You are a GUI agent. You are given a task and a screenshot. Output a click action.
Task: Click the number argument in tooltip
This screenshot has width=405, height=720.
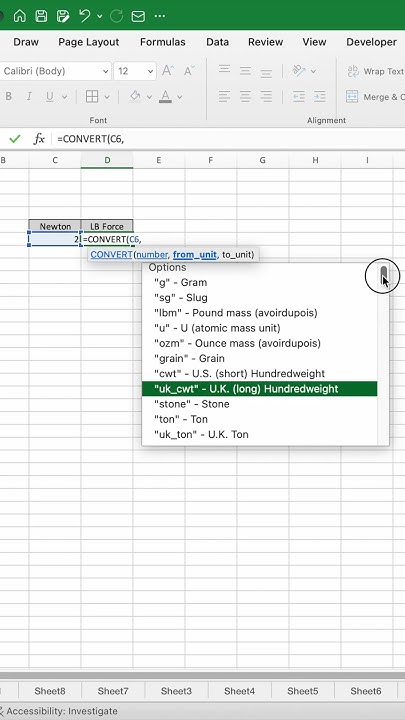152,254
